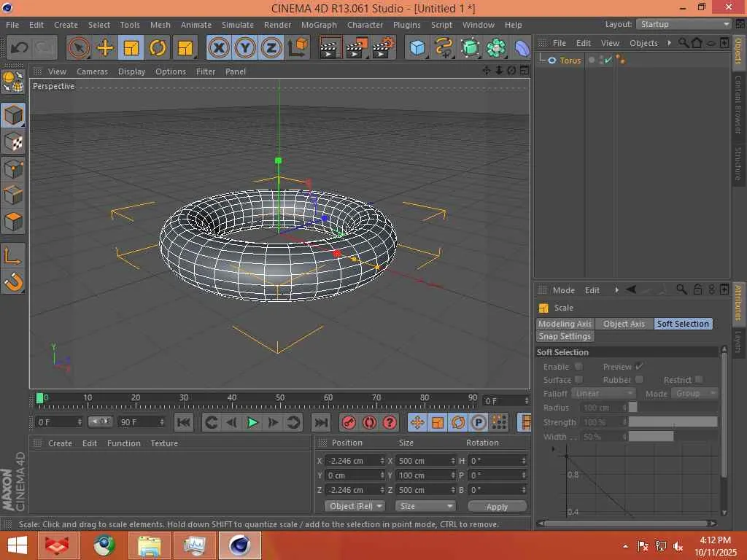
Task: Activate the Rotate tool
Action: tap(158, 48)
